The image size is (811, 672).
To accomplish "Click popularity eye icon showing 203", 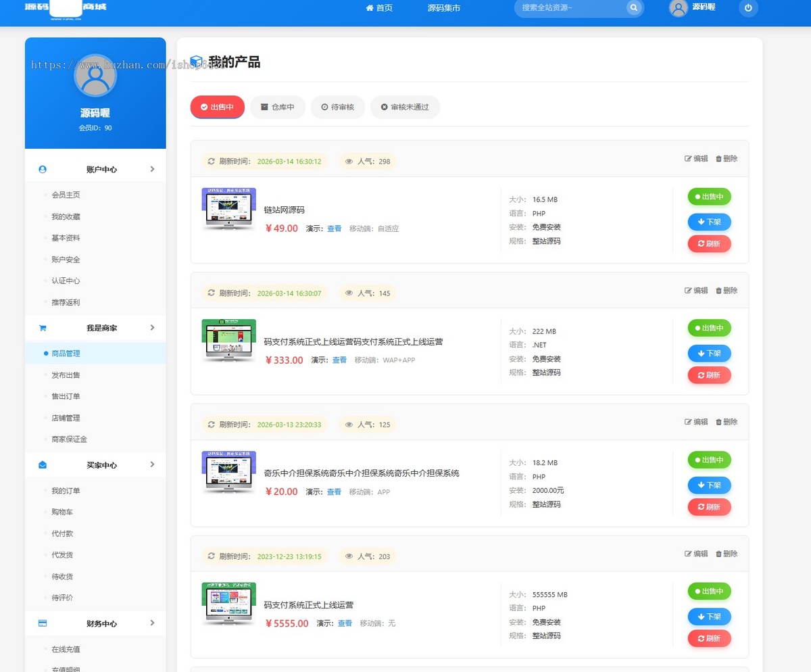I will tap(349, 557).
